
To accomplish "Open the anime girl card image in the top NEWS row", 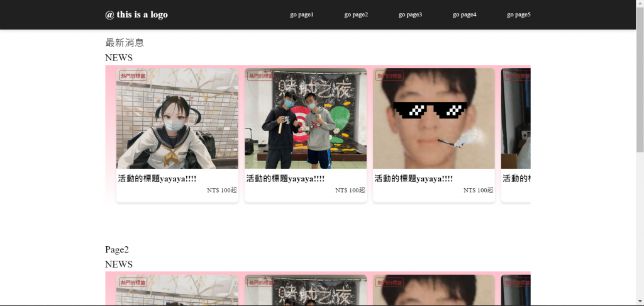I will (x=177, y=118).
